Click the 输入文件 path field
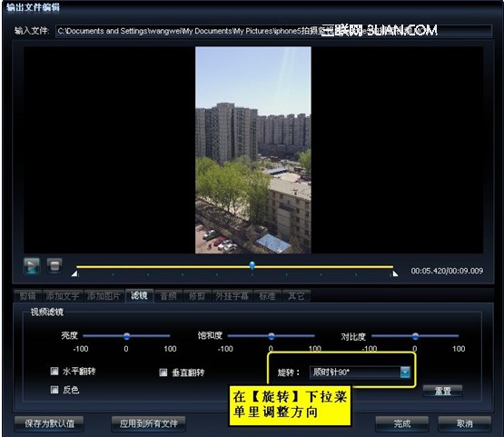Screen dimensions: 504x437 [x=273, y=31]
